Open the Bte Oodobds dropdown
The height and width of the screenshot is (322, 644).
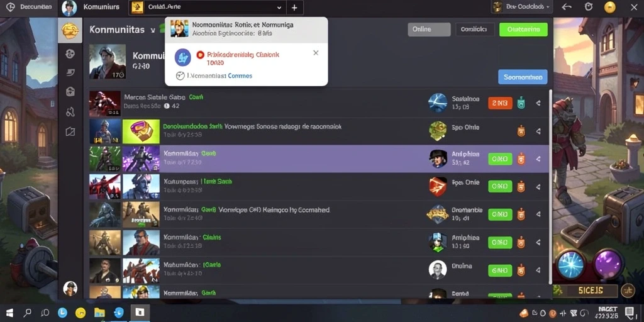pos(522,7)
